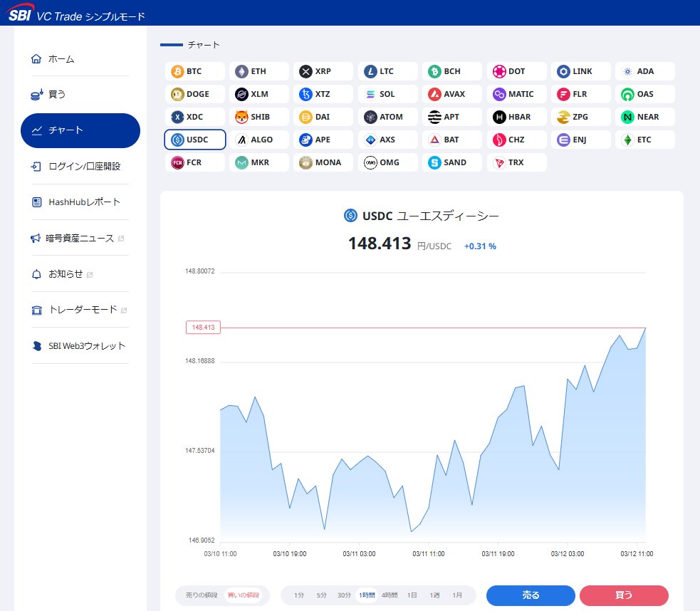
Task: Set chart interval to 1週
Action: [434, 595]
